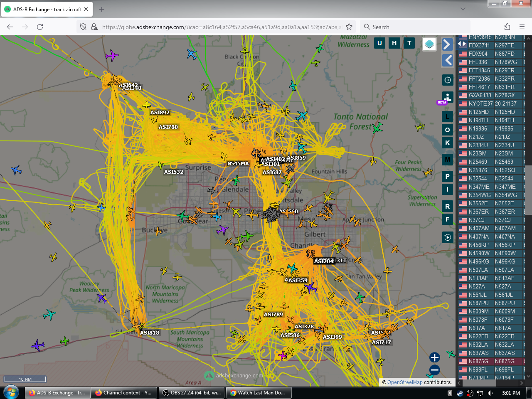Open the browser extensions icon
Screen dimensions: 532x399
[507, 27]
